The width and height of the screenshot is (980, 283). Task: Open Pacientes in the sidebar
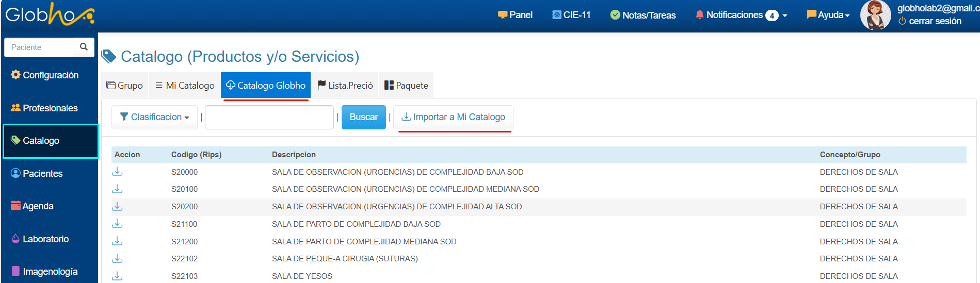42,174
